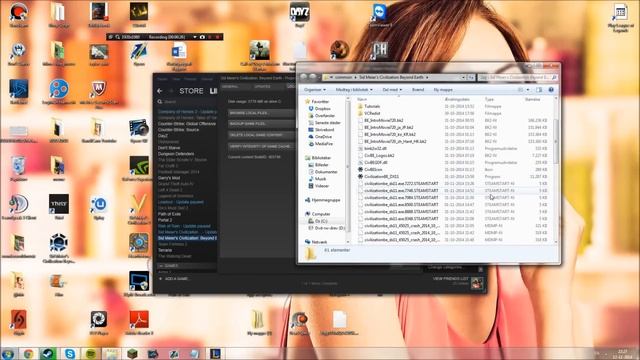
Task: Select Terraria in the Steam library
Action: click(x=165, y=250)
